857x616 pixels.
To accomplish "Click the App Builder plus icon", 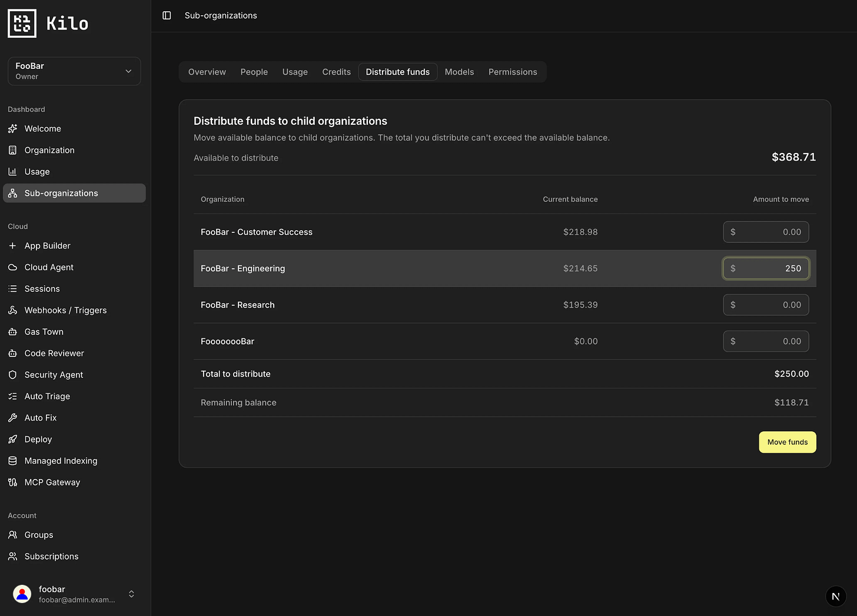I will click(x=12, y=246).
